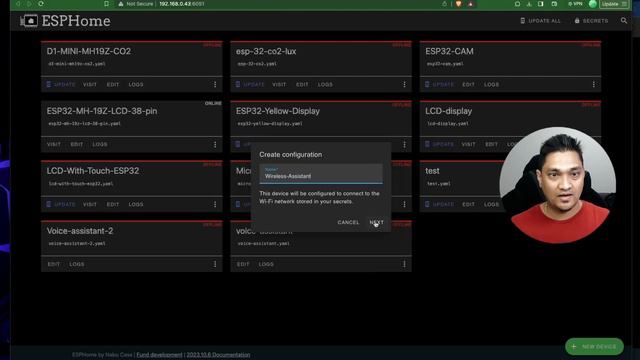Open the Fund development link
The height and width of the screenshot is (360, 640).
[159, 355]
